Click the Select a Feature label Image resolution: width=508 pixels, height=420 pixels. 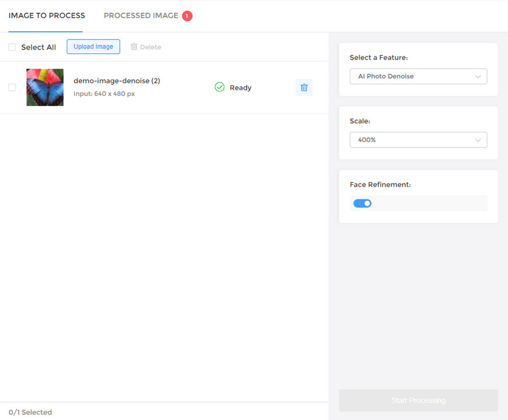(x=378, y=58)
